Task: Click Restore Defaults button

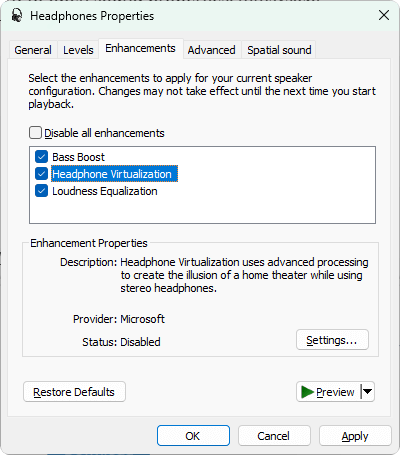Action: (x=74, y=392)
